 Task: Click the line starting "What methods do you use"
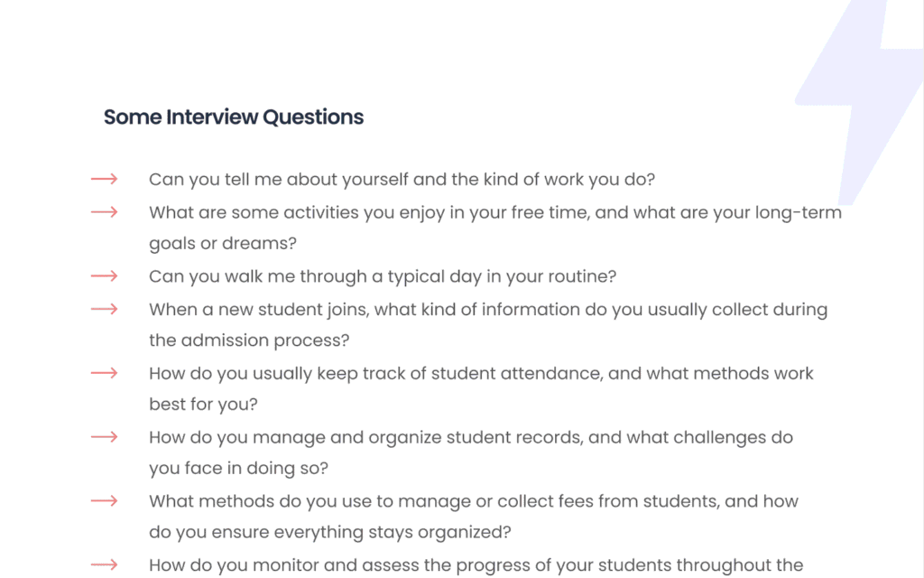(x=473, y=501)
